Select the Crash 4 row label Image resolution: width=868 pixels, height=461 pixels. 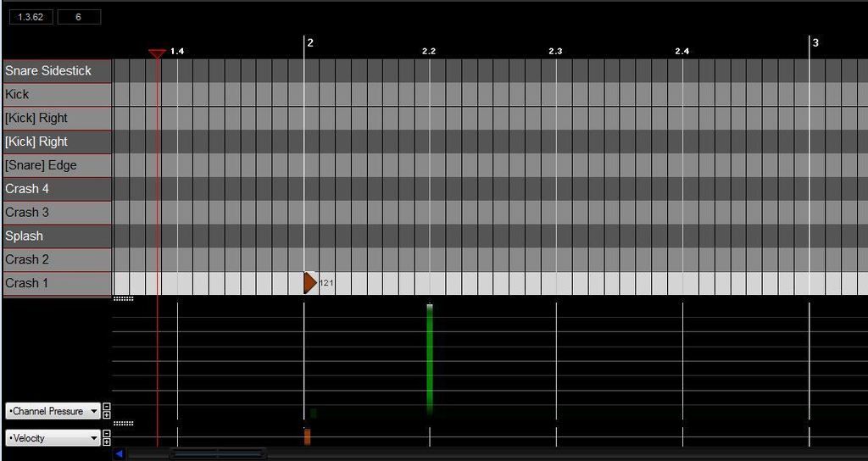point(58,189)
